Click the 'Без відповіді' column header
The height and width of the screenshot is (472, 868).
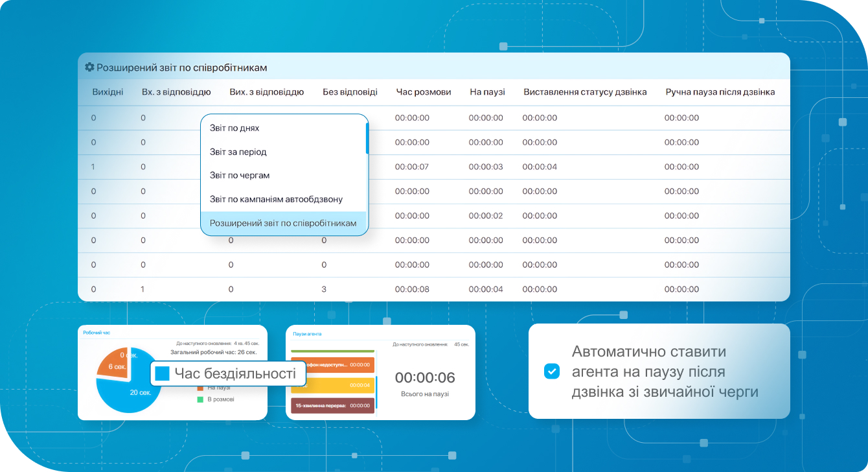(350, 92)
